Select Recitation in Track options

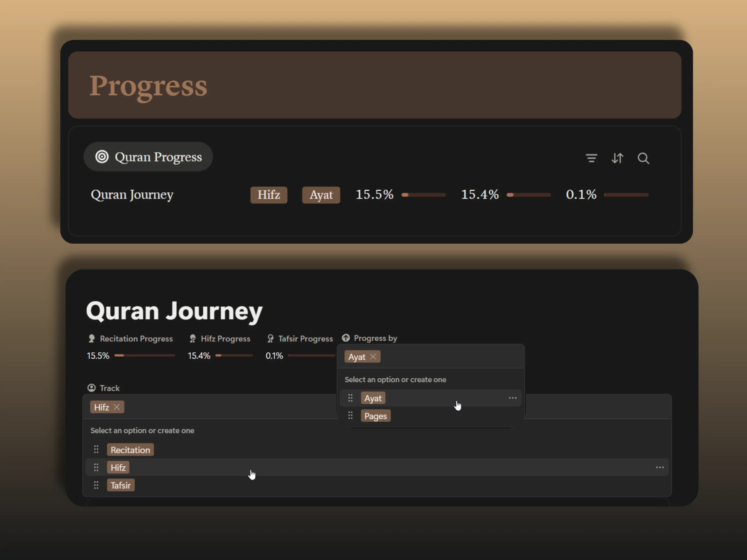point(130,450)
